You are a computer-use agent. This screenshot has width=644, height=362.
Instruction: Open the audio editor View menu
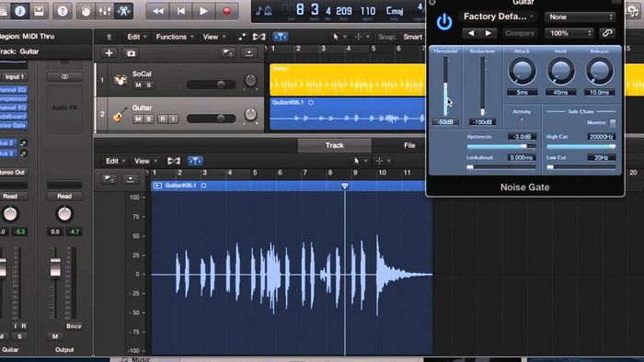pyautogui.click(x=145, y=161)
